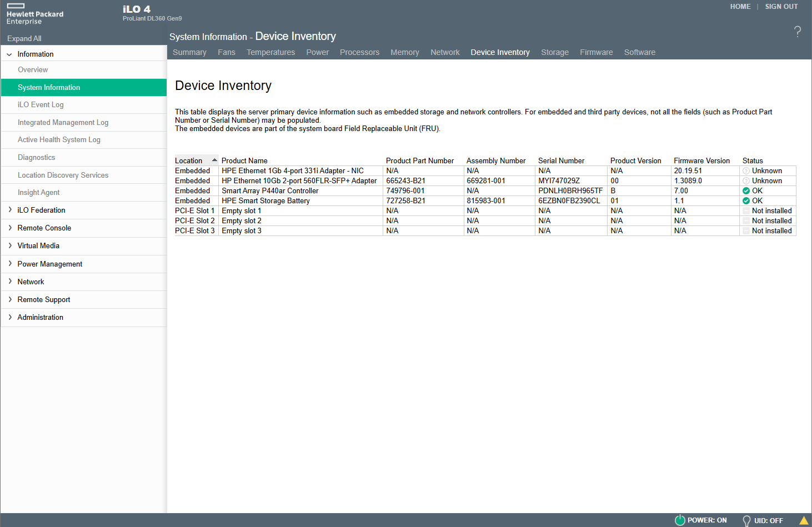Open the Firmware tab
This screenshot has height=527, width=812.
(x=597, y=52)
